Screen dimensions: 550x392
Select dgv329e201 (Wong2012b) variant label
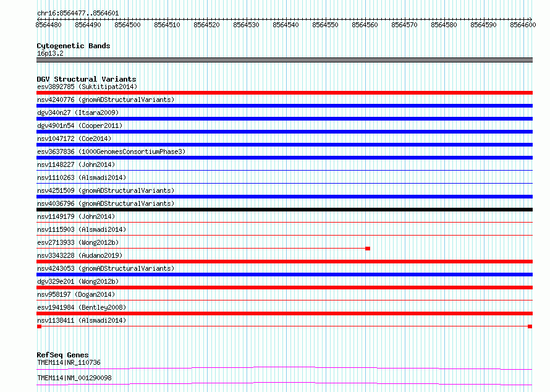[78, 281]
